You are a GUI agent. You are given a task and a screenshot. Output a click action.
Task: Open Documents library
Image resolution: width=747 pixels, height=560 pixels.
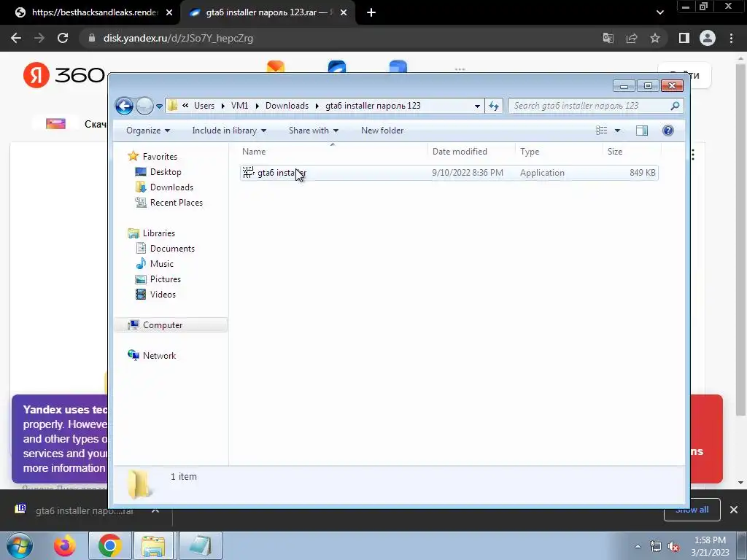coord(172,249)
